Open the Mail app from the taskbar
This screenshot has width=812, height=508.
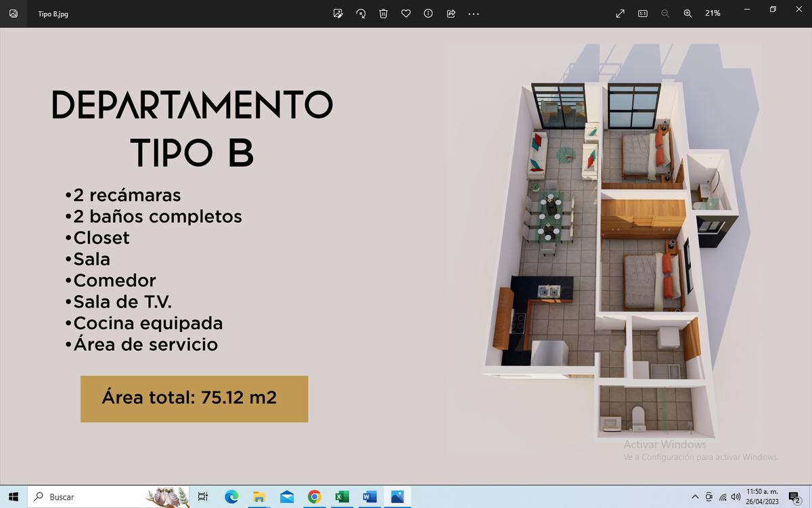[x=287, y=496]
